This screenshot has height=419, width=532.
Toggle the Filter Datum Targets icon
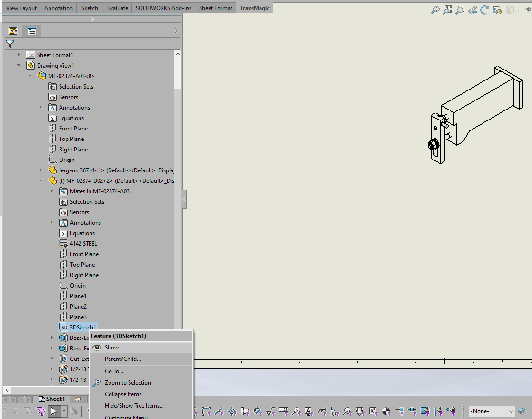[x=347, y=411]
